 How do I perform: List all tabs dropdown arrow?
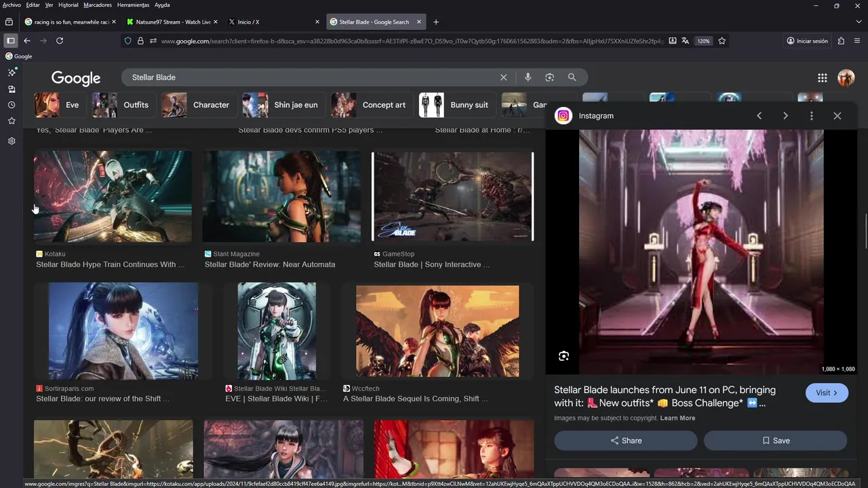(x=859, y=22)
